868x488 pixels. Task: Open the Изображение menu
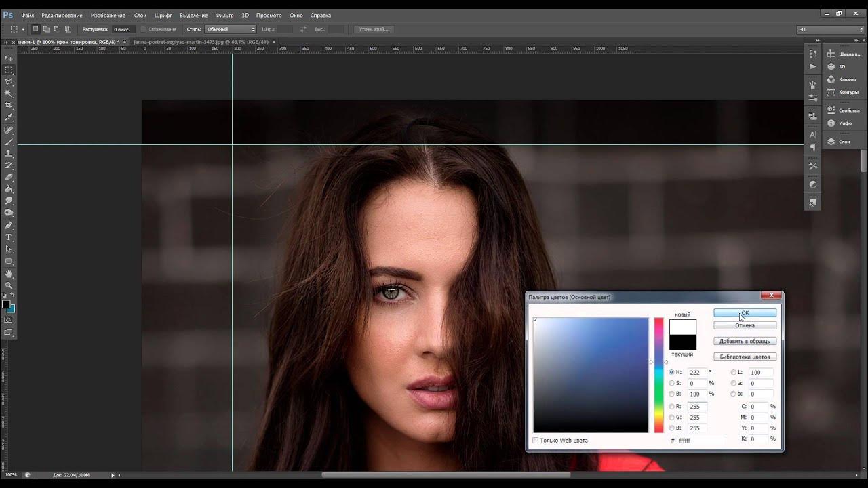pos(108,15)
